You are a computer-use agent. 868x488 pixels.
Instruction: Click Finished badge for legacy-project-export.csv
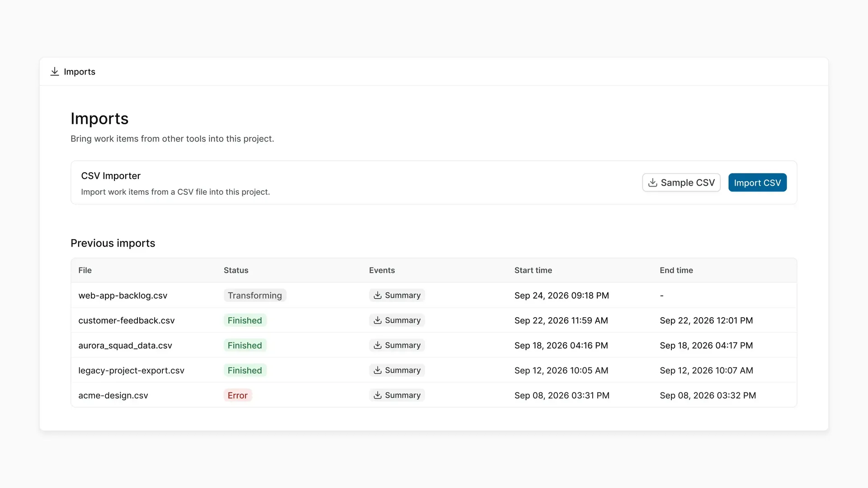(x=245, y=370)
